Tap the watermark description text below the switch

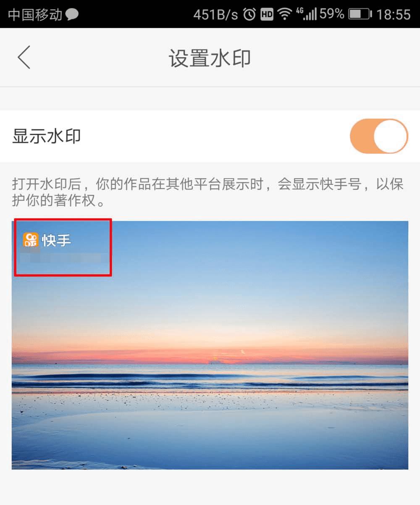(x=208, y=192)
